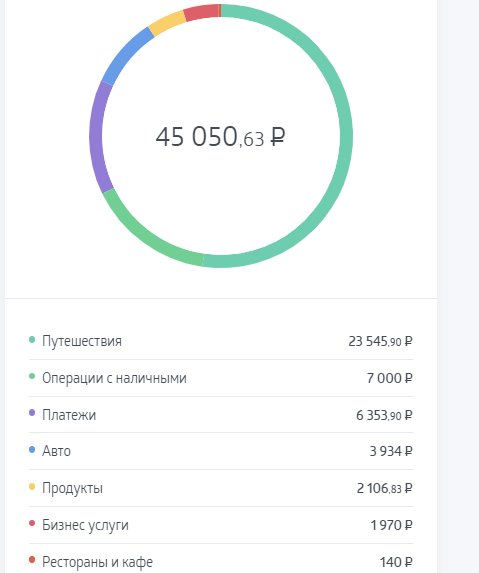Click the red dot beside Бизнес услуги
The image size is (479, 573).
coord(32,523)
